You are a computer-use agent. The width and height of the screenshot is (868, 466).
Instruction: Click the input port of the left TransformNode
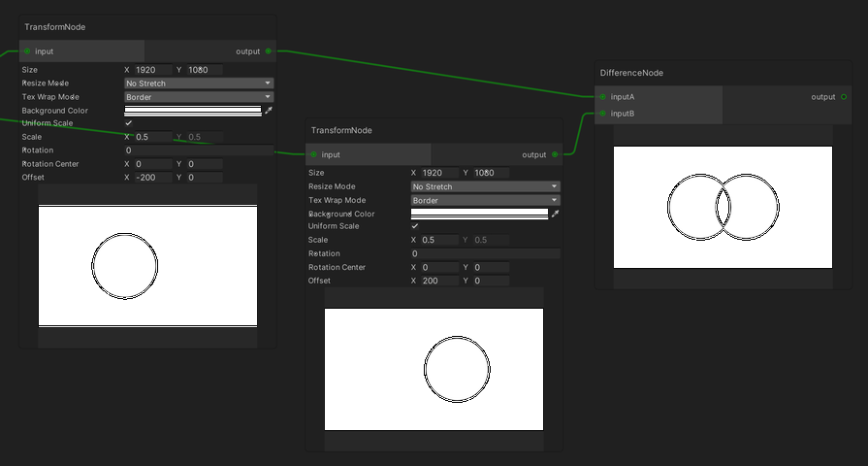tap(27, 51)
